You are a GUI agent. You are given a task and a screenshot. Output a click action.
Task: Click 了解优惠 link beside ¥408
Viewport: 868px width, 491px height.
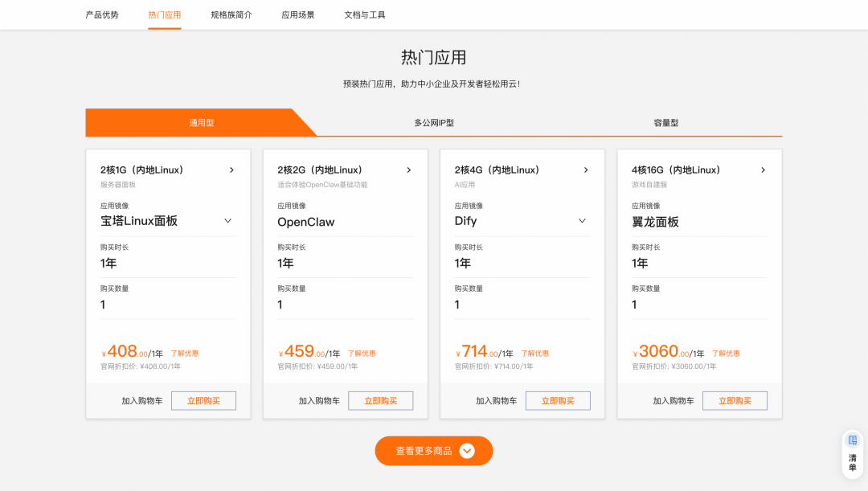click(184, 353)
